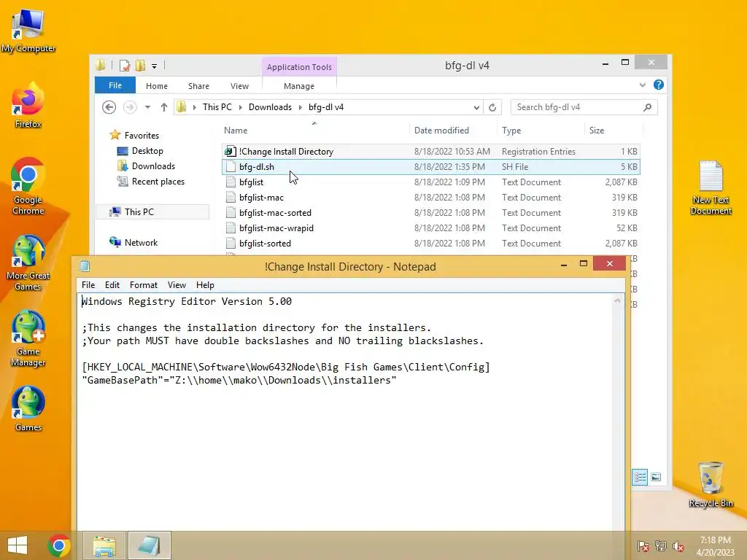Image resolution: width=747 pixels, height=560 pixels.
Task: Sort files by Name column
Action: coord(236,131)
